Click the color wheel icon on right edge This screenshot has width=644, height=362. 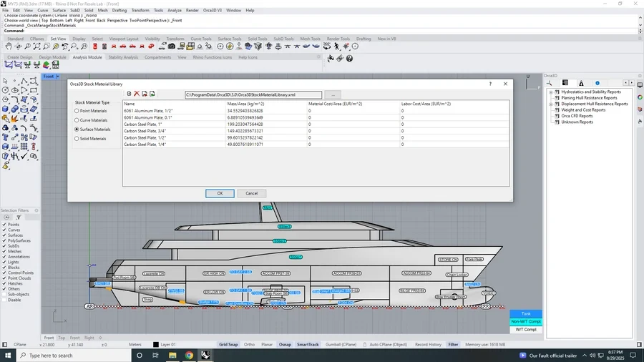640,97
